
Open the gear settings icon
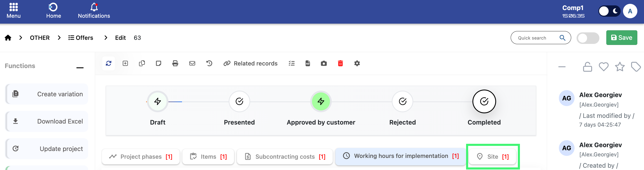(x=357, y=63)
